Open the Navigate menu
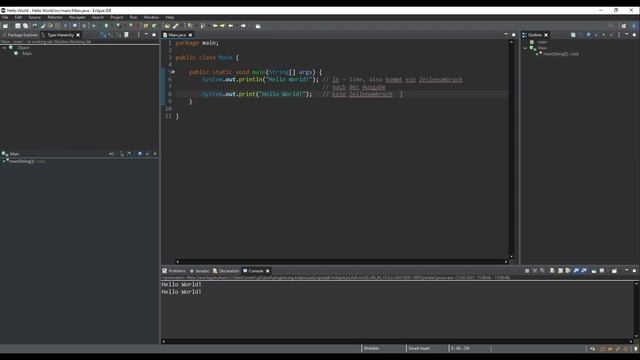Image resolution: width=640 pixels, height=360 pixels. [x=77, y=18]
